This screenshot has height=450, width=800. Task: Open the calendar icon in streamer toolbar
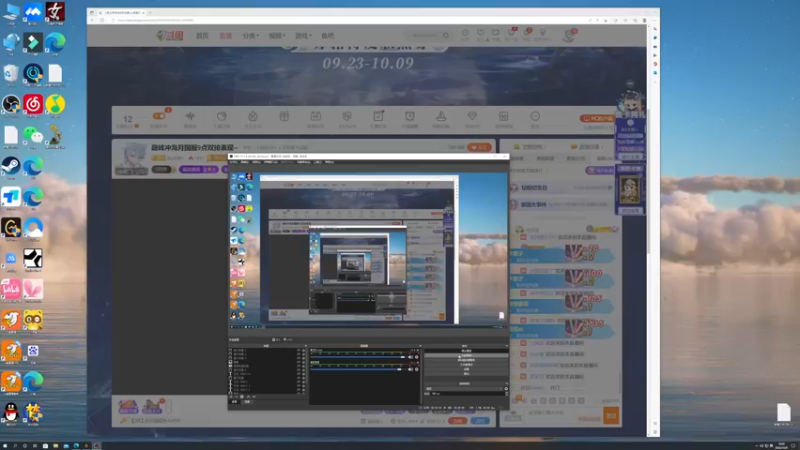point(316,116)
